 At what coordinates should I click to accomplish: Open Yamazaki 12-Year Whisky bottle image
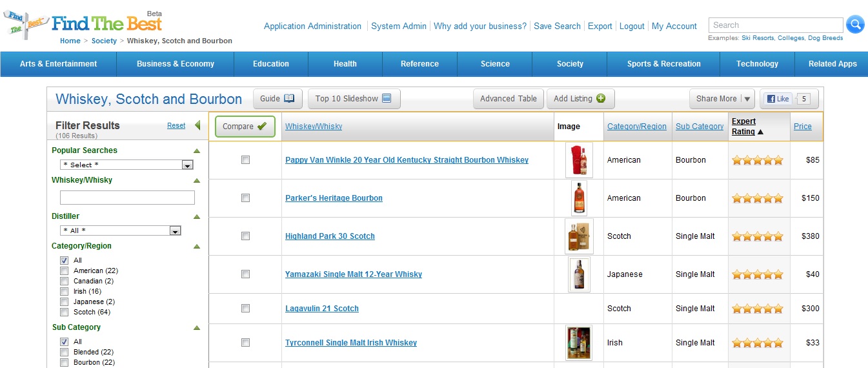point(579,274)
